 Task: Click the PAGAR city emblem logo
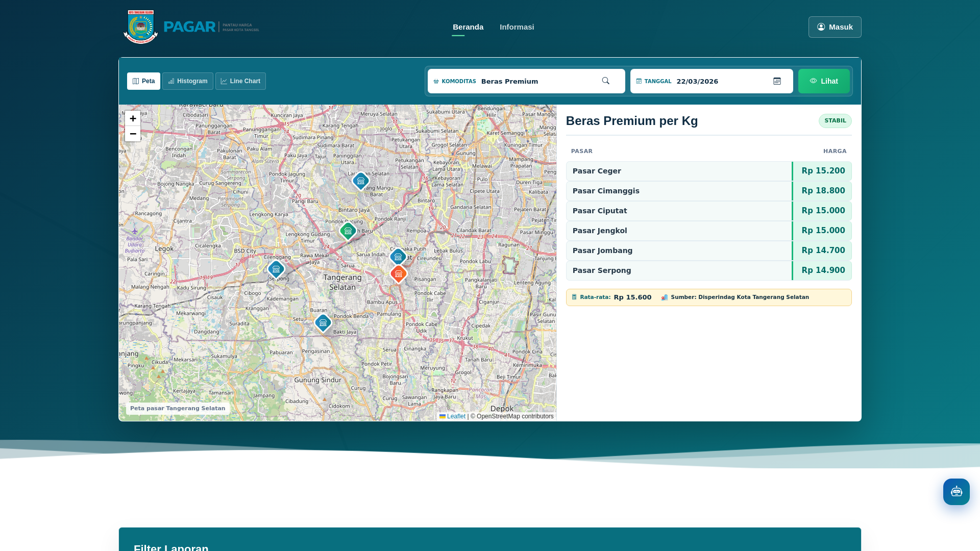(x=140, y=27)
